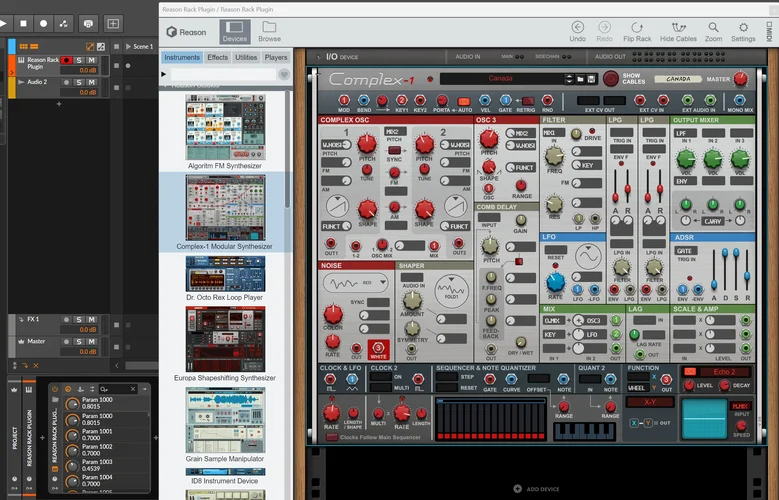Expand the I/O Device panel arrow
Image resolution: width=779 pixels, height=500 pixels.
[319, 57]
